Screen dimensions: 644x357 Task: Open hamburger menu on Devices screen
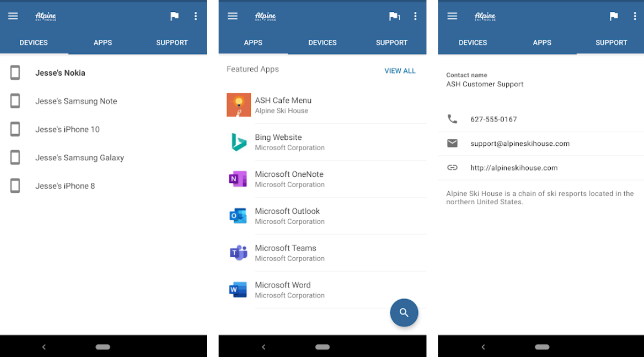(13, 16)
